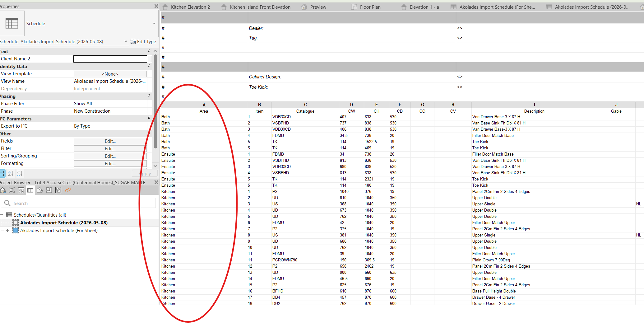The image size is (644, 323).
Task: Expand Akolades Import Schedule (For Sheet) node
Action: 7,230
